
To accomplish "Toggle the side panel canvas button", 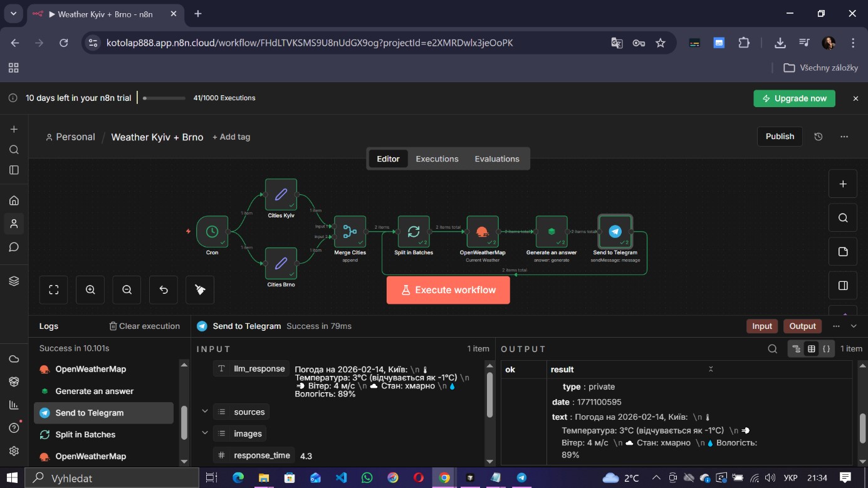I will click(843, 285).
